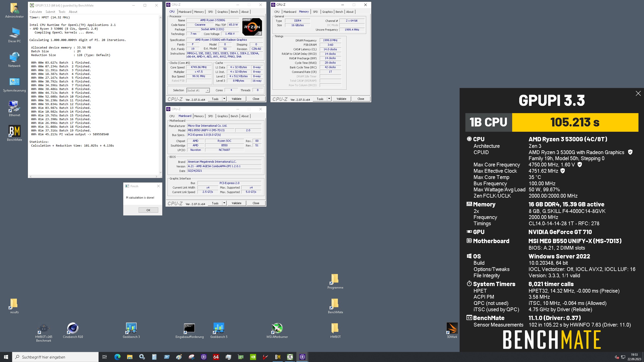Open the Windows Start menu
Image resolution: width=644 pixels, height=362 pixels.
pyautogui.click(x=6, y=357)
